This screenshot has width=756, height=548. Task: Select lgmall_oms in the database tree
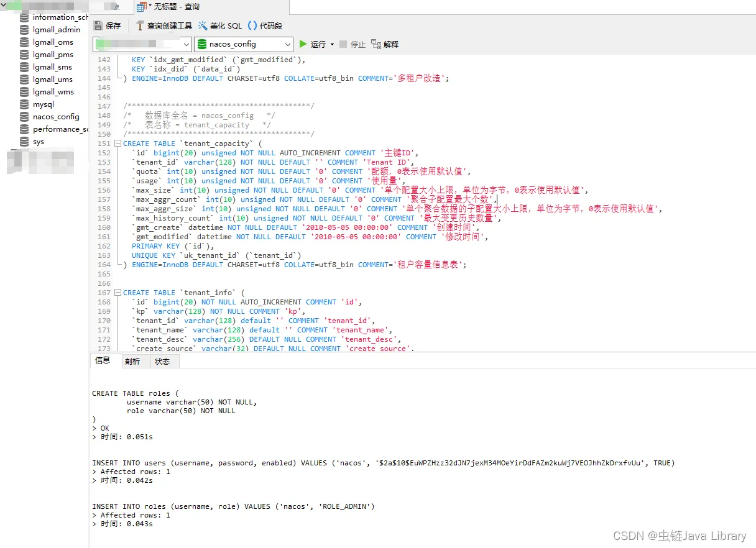tap(53, 42)
